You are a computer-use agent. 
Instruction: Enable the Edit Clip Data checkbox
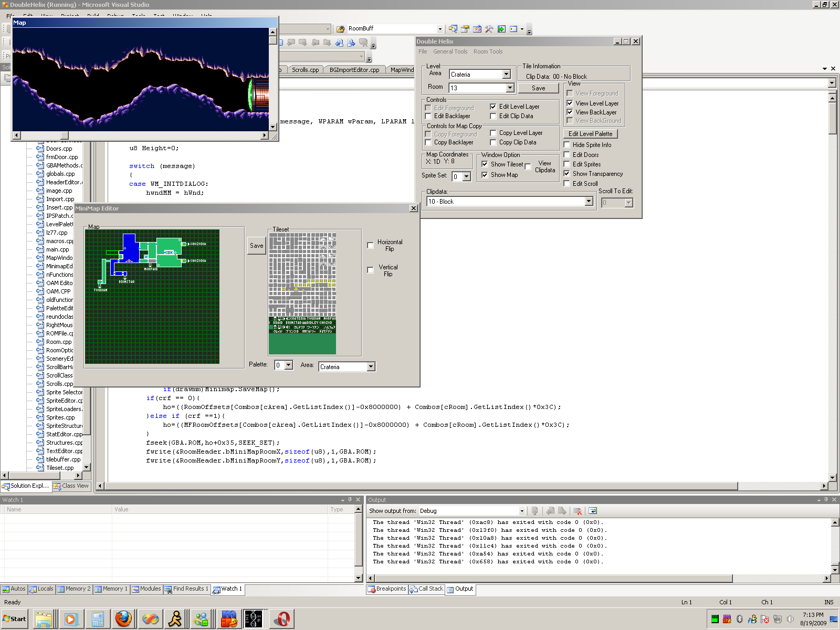(493, 116)
